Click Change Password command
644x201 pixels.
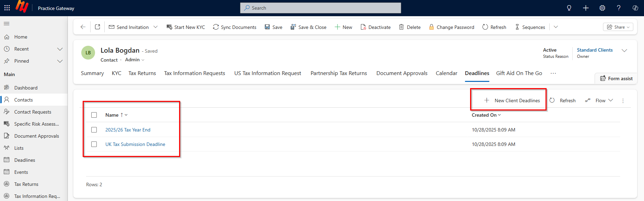click(451, 27)
